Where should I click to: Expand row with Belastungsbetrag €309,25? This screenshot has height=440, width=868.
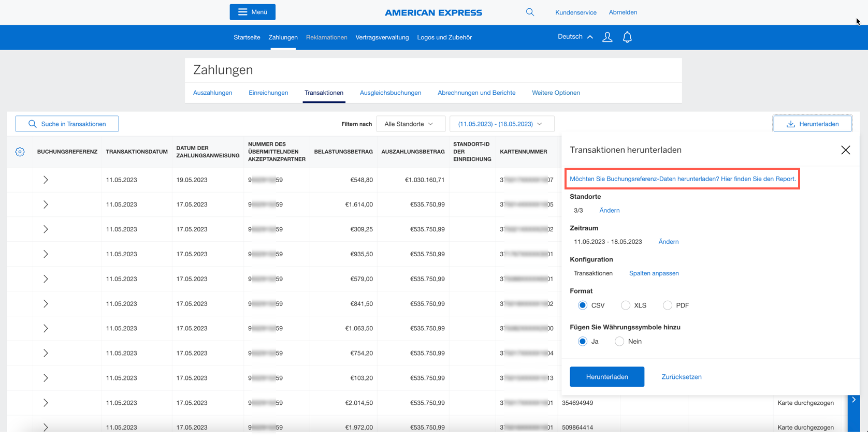(x=46, y=229)
